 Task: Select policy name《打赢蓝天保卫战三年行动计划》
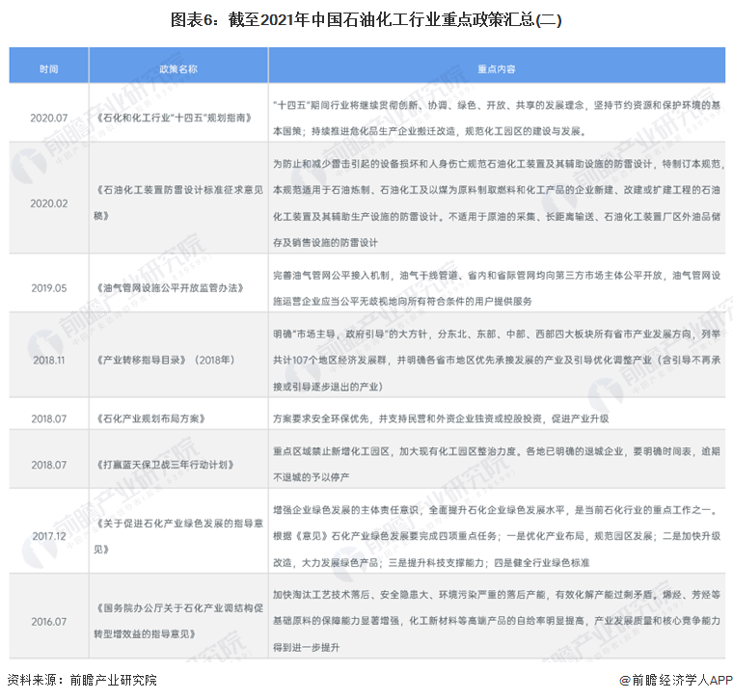click(165, 465)
